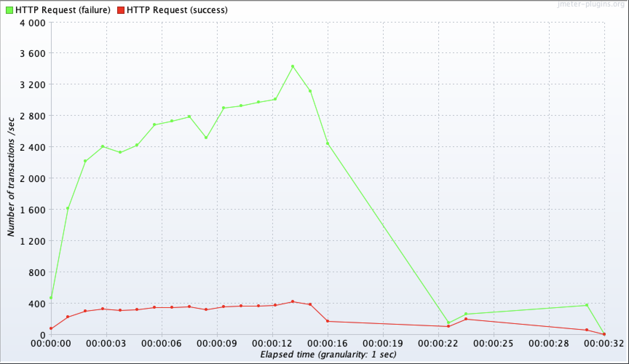
Task: Click the last red data point at 00:00:32
Action: pyautogui.click(x=604, y=334)
